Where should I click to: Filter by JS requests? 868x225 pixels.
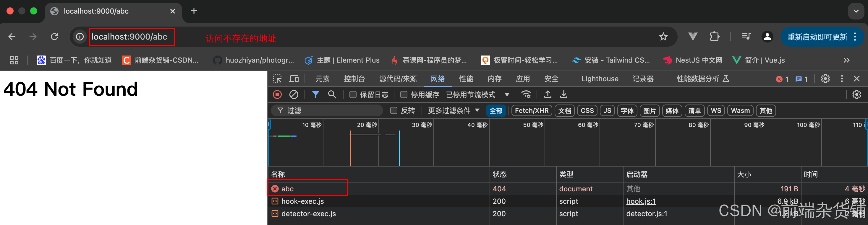[607, 111]
